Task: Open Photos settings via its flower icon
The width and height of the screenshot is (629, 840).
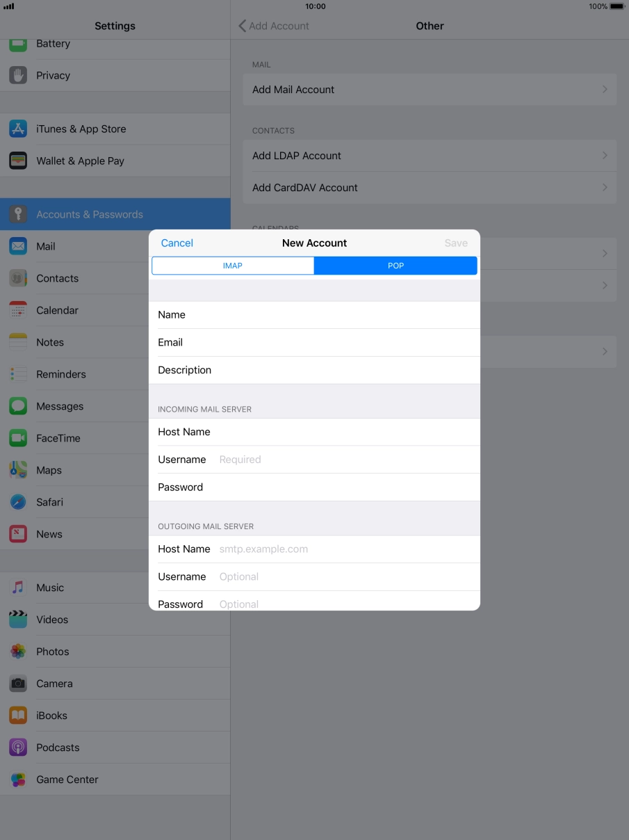Action: pos(17,652)
